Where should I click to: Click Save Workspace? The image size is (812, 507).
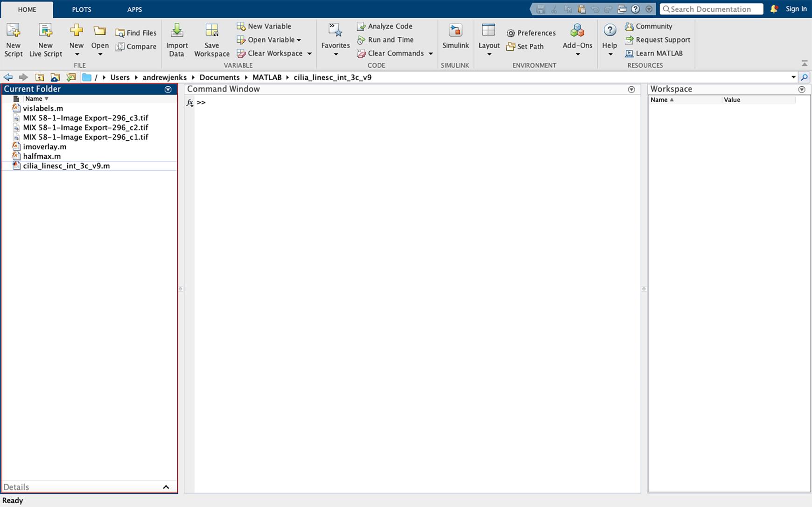pos(212,41)
